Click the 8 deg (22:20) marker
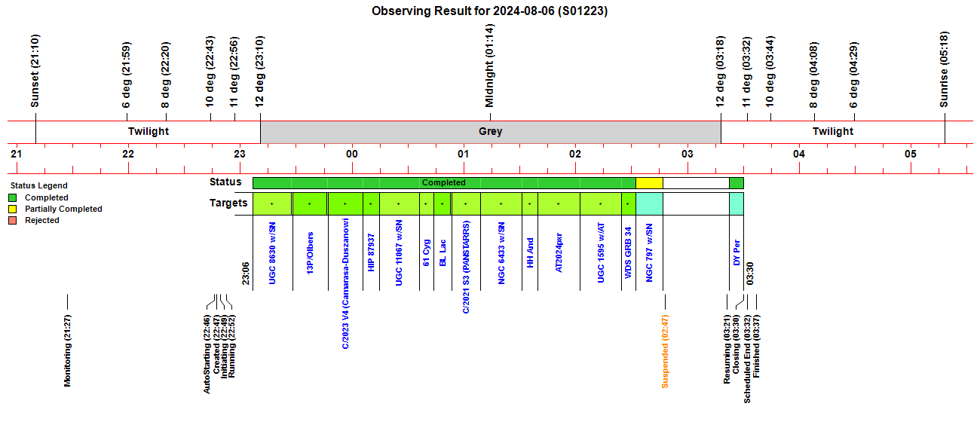Screen dimensions: 980x422 pyautogui.click(x=166, y=75)
